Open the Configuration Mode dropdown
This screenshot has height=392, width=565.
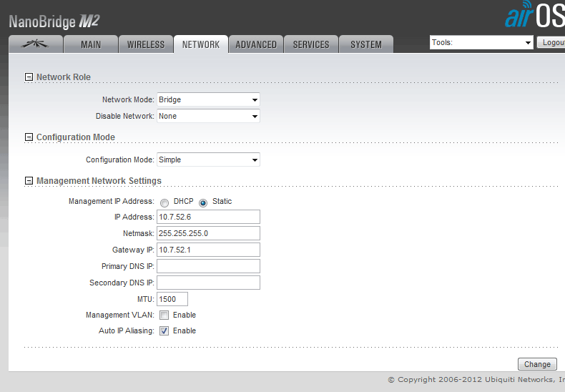click(x=208, y=160)
